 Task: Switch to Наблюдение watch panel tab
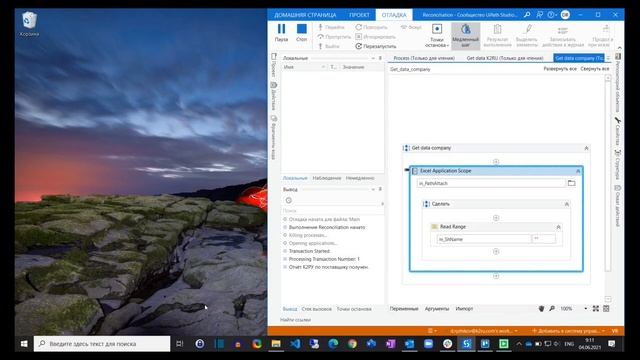pos(327,178)
